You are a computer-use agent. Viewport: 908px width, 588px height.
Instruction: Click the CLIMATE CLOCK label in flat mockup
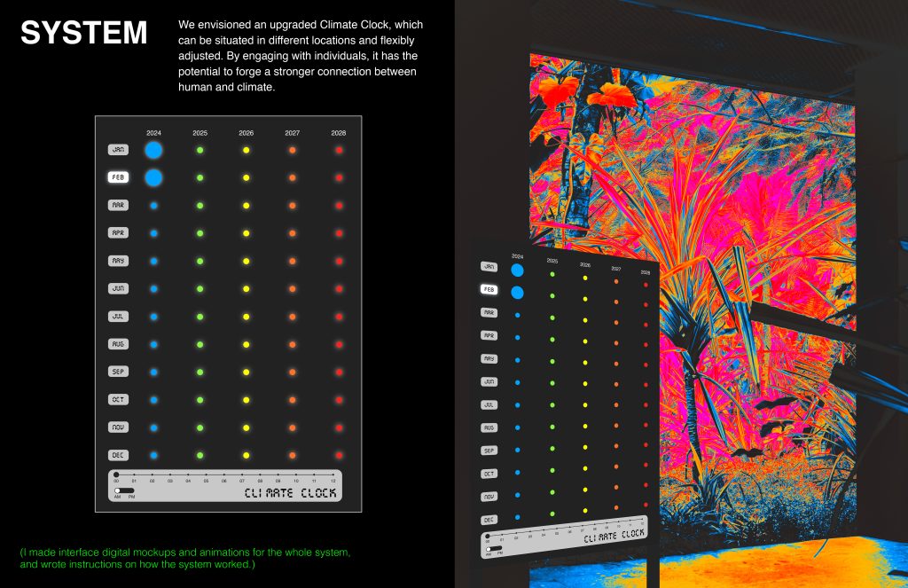click(x=290, y=493)
